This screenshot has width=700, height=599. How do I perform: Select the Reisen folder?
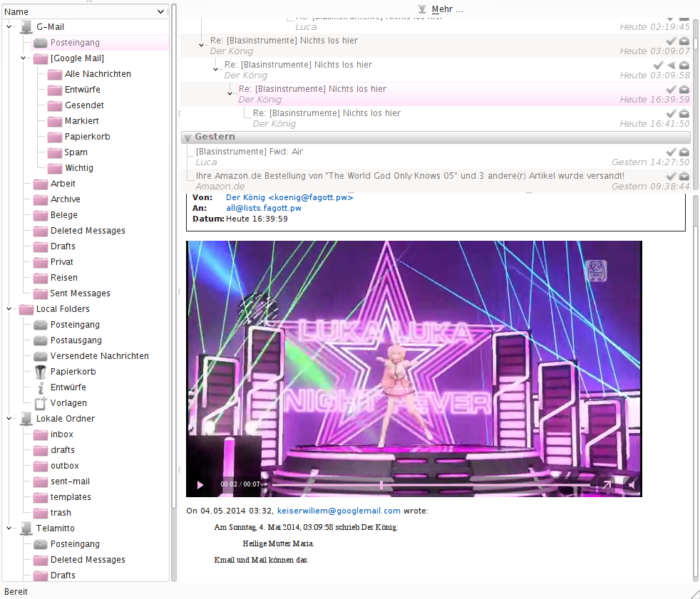coord(64,278)
